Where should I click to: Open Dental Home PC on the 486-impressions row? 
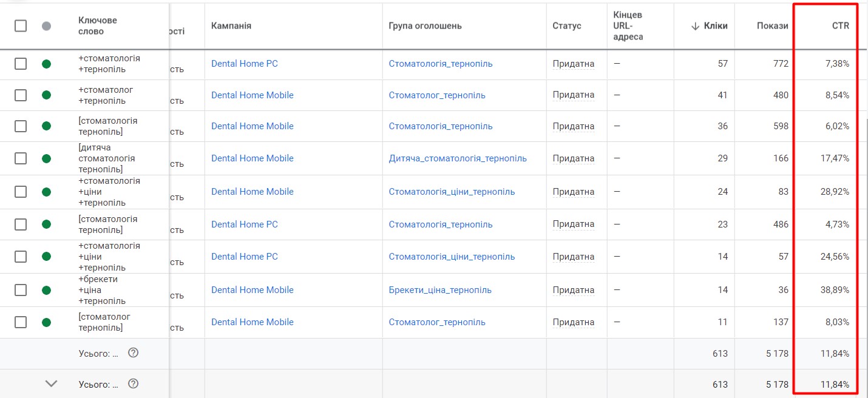click(245, 224)
